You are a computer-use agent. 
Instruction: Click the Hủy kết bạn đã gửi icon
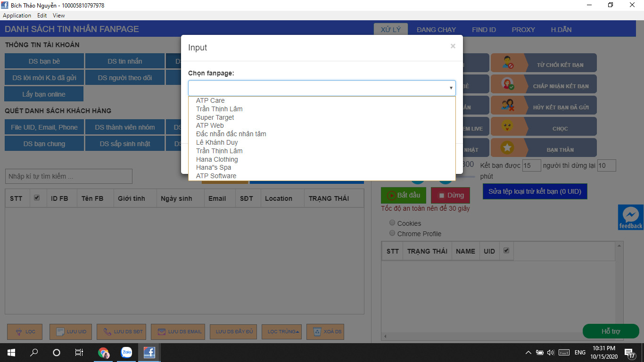coord(508,105)
